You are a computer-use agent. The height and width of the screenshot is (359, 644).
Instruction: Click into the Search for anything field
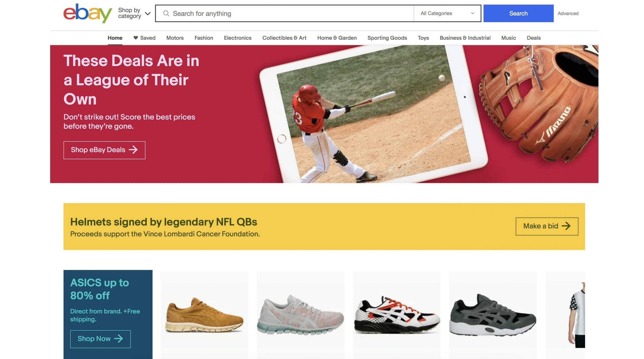point(284,13)
